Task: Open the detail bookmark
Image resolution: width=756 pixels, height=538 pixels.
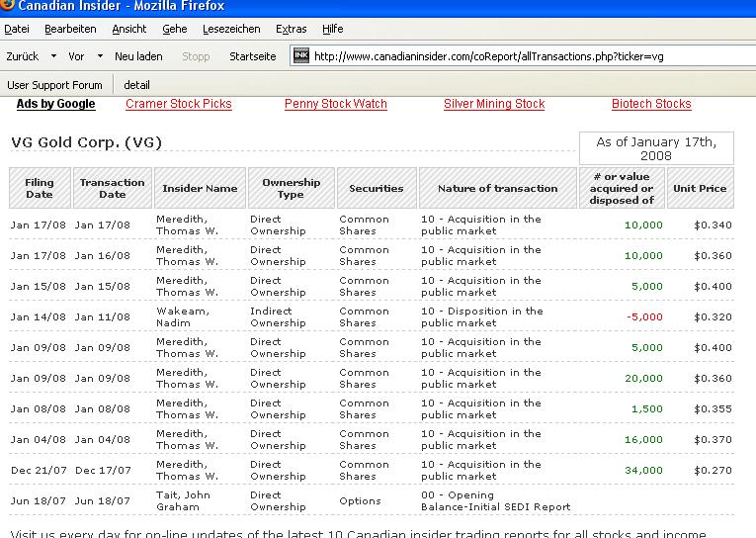Action: click(x=137, y=85)
